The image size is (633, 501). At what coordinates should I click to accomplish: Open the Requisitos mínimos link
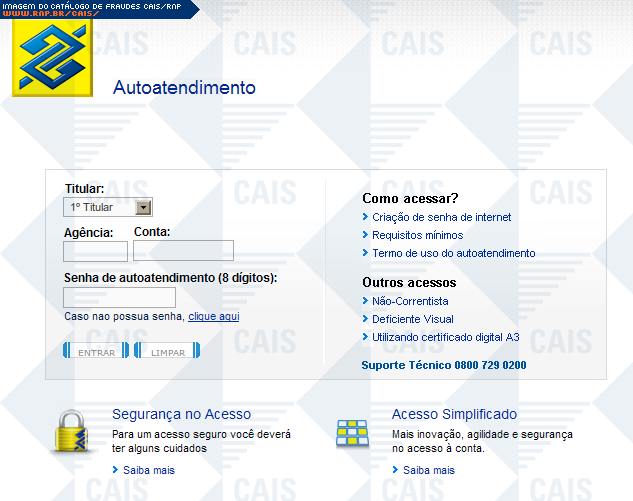417,235
